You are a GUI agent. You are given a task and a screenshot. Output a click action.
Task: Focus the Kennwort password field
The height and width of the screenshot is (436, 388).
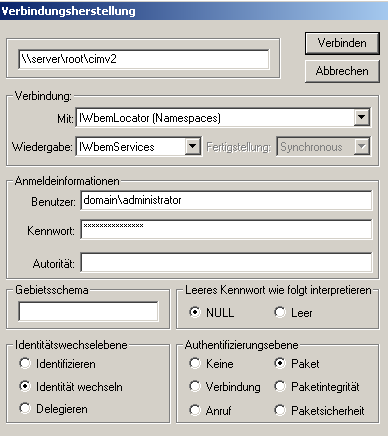pyautogui.click(x=226, y=229)
